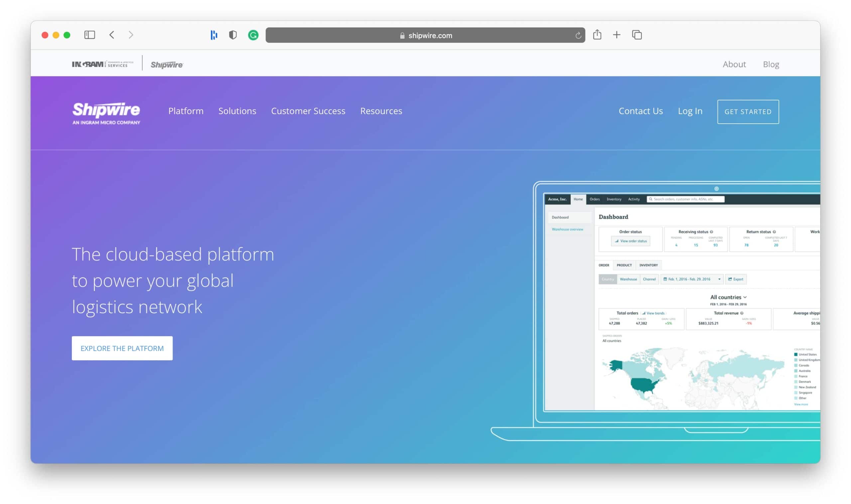The height and width of the screenshot is (504, 851).
Task: Expand the All countries dropdown
Action: pos(727,297)
